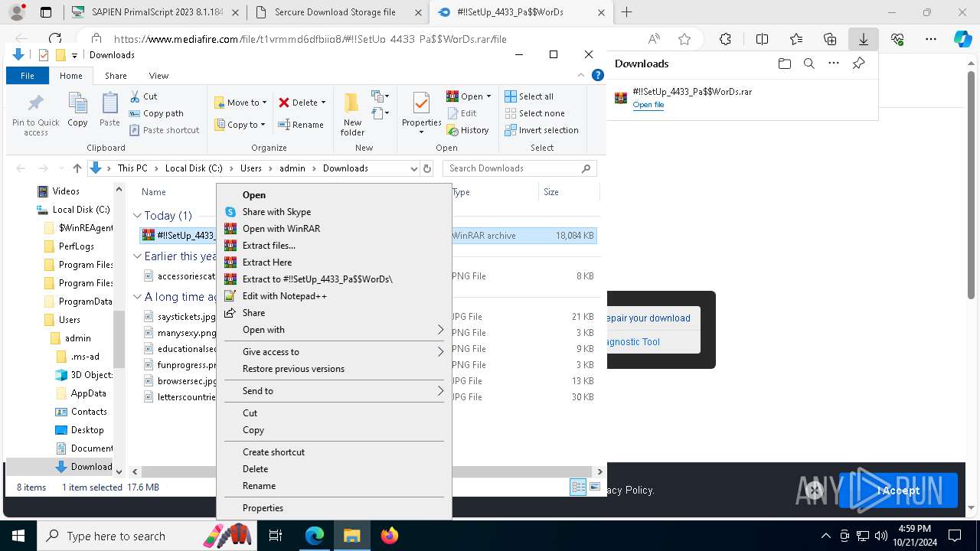Open Edge Copilot icon

click(x=962, y=38)
